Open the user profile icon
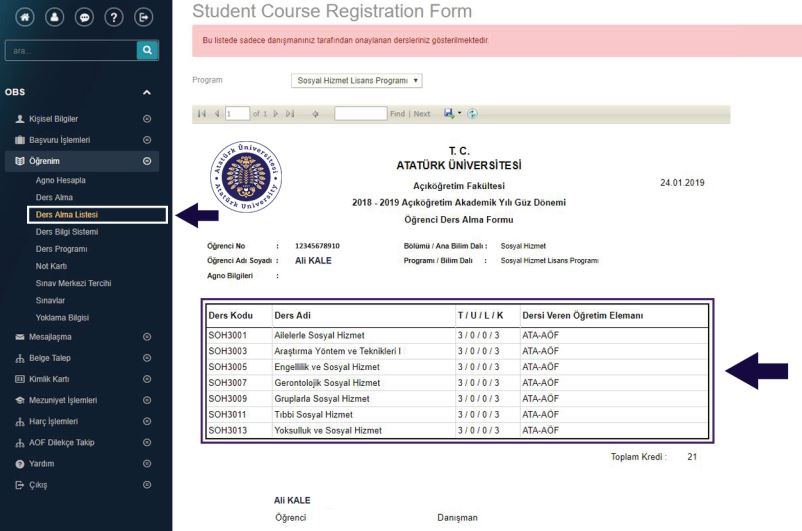Viewport: 802px width, 531px height. [53, 17]
